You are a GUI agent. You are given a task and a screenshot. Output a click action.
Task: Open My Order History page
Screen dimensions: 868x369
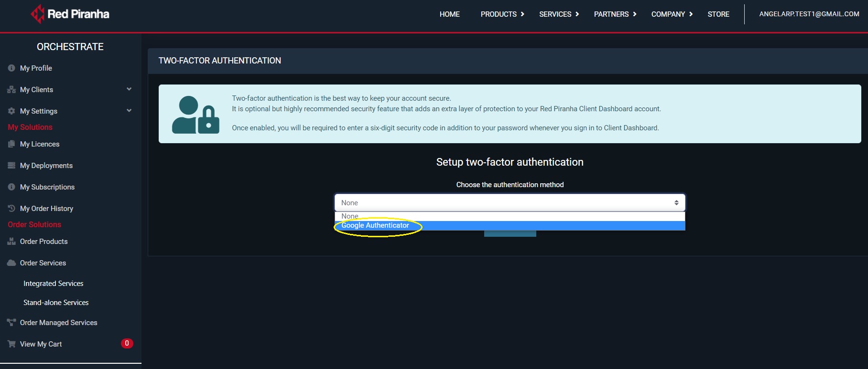click(46, 209)
